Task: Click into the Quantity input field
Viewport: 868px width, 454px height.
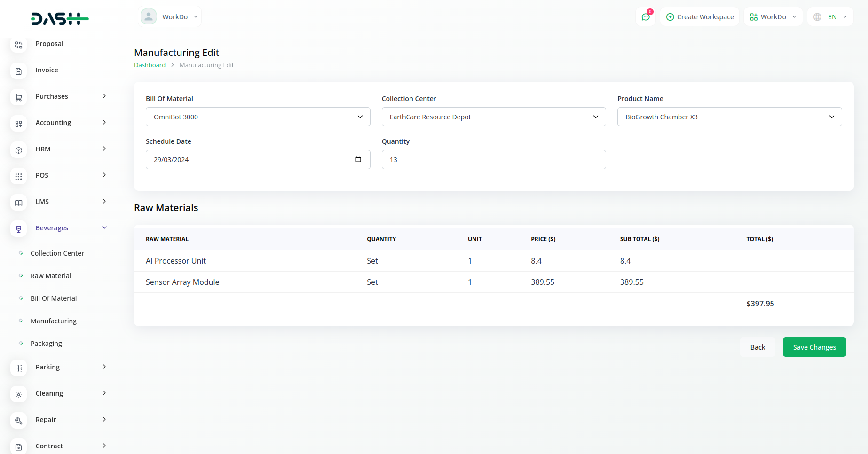Action: (493, 160)
